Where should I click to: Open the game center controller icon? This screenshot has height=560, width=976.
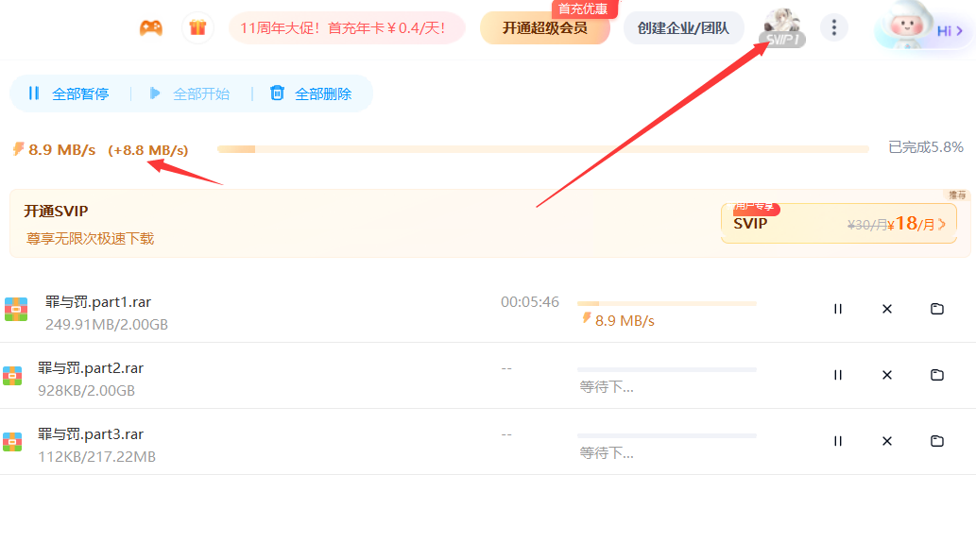click(151, 27)
